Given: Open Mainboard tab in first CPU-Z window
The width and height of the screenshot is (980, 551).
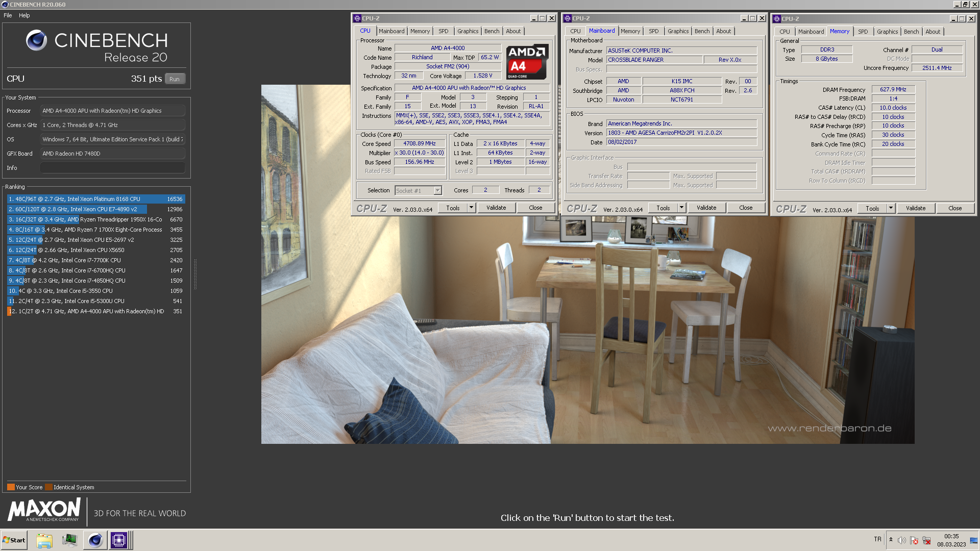Looking at the screenshot, I should 391,31.
